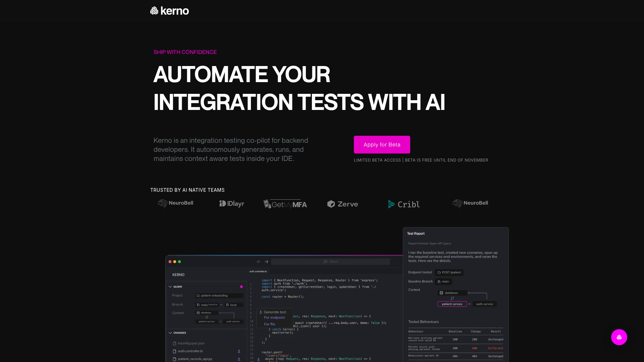Click the Cribl logo in trusted teams

pyautogui.click(x=404, y=204)
